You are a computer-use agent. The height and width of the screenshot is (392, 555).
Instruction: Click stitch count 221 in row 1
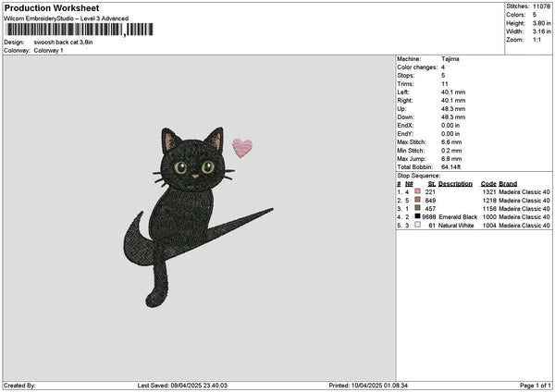430,192
